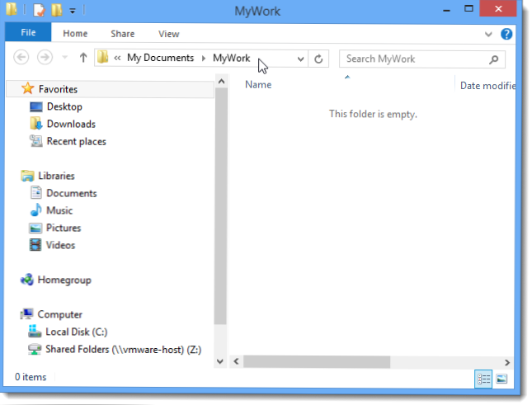Screen dimensions: 532x405
Task: Click the Help question mark icon
Action: click(x=506, y=34)
